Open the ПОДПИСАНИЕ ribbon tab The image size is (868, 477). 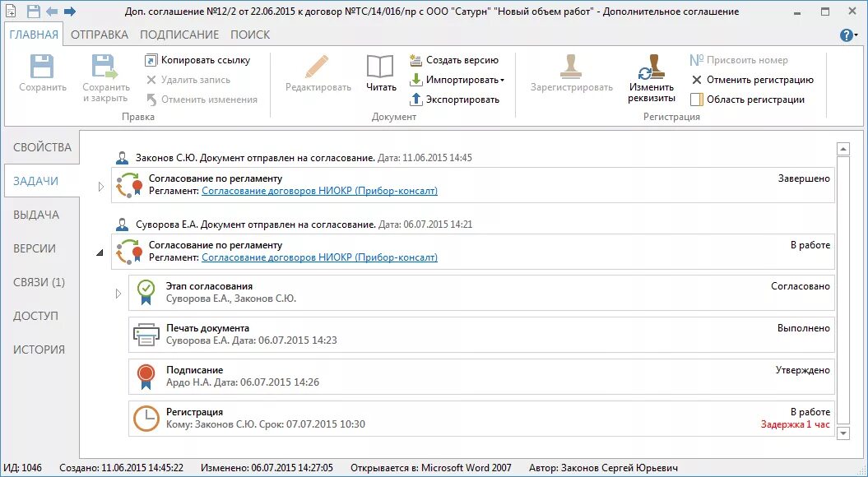tap(179, 35)
